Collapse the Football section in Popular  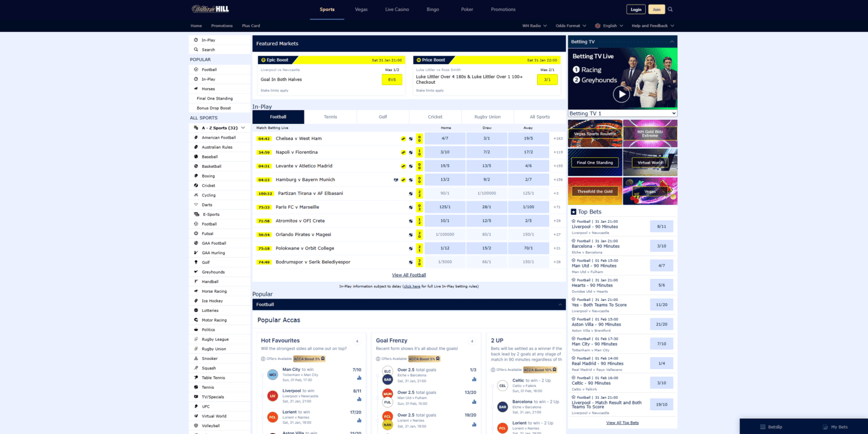point(560,304)
